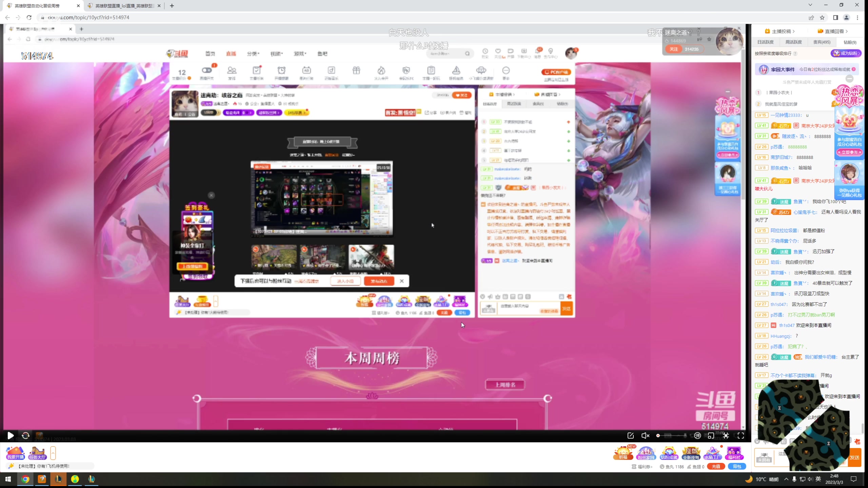The image size is (868, 488).
Task: Open the 粉丝家园 icon
Action: [646, 453]
